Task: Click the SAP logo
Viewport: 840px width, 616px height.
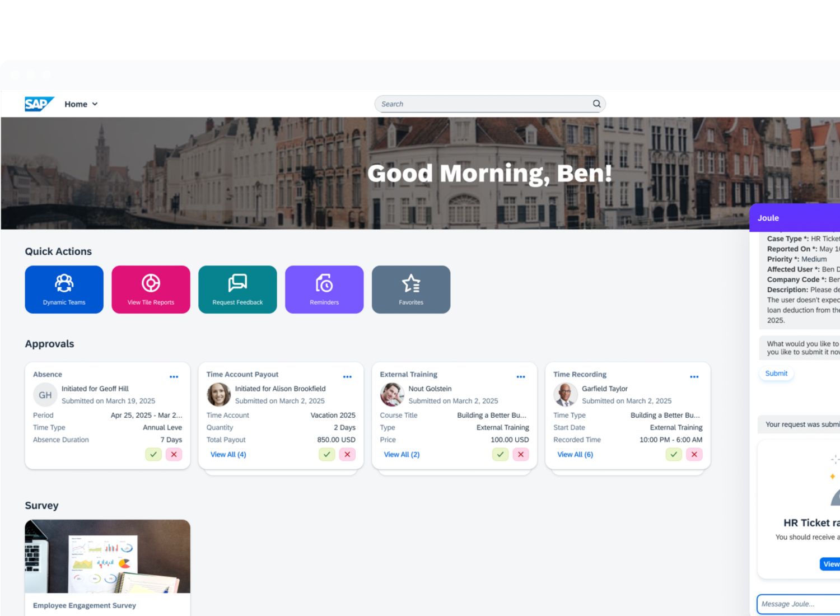Action: [x=39, y=104]
